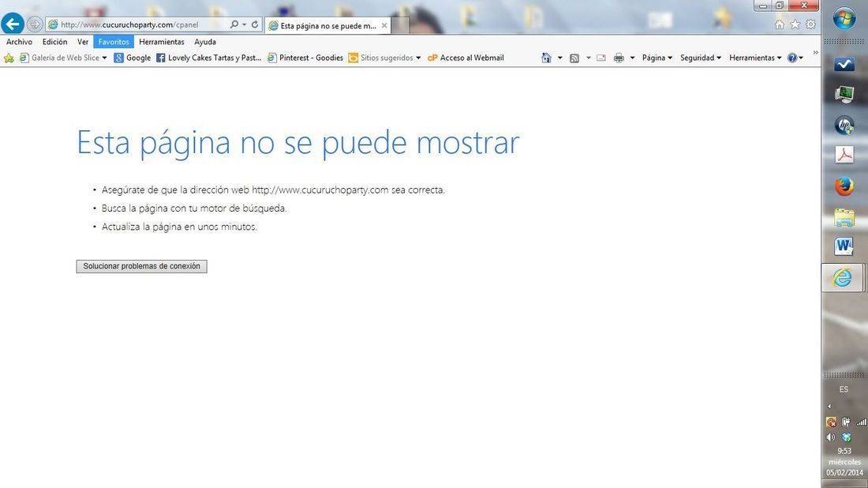This screenshot has width=868, height=488.
Task: Open the Seguridad dropdown menu
Action: 700,58
